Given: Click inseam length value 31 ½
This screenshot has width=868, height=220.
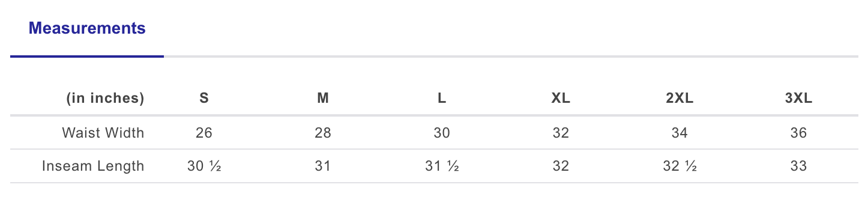Looking at the screenshot, I should [442, 166].
